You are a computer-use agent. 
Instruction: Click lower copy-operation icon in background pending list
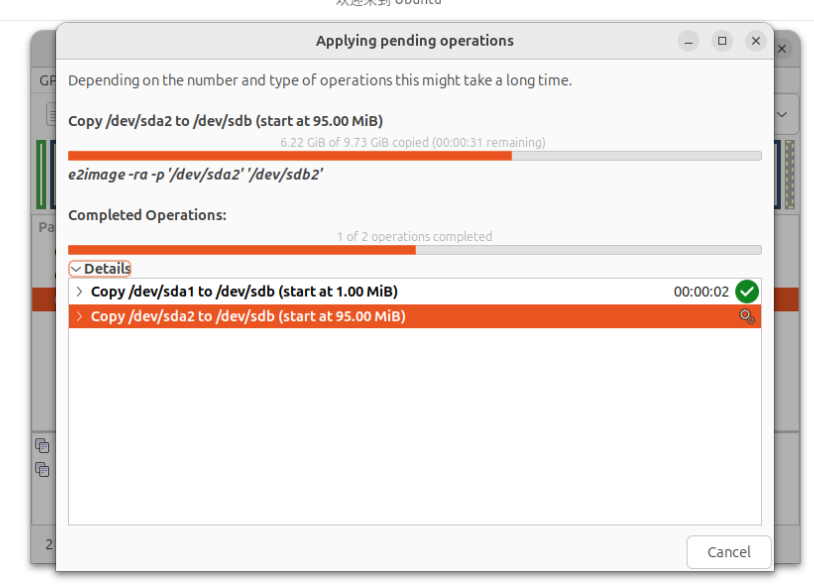pos(42,469)
